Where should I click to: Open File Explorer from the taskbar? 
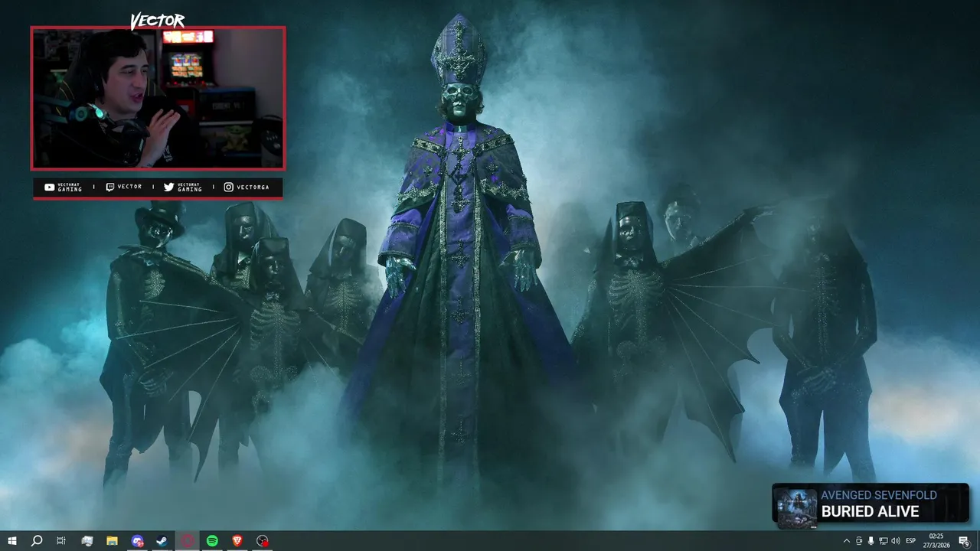[x=112, y=541]
